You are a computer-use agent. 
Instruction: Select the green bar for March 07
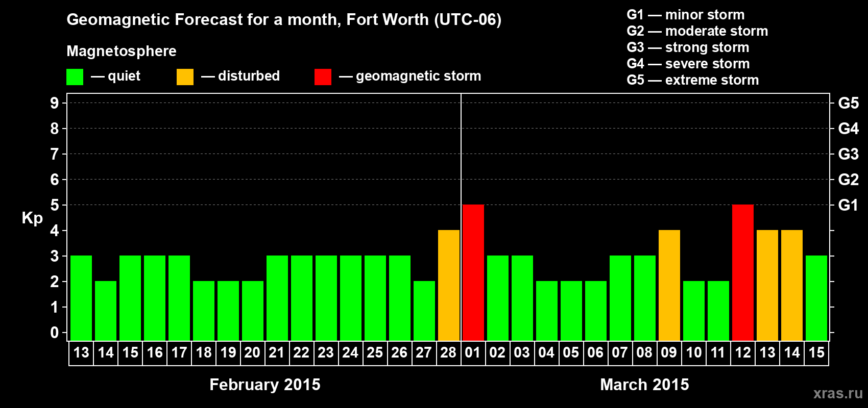point(620,298)
